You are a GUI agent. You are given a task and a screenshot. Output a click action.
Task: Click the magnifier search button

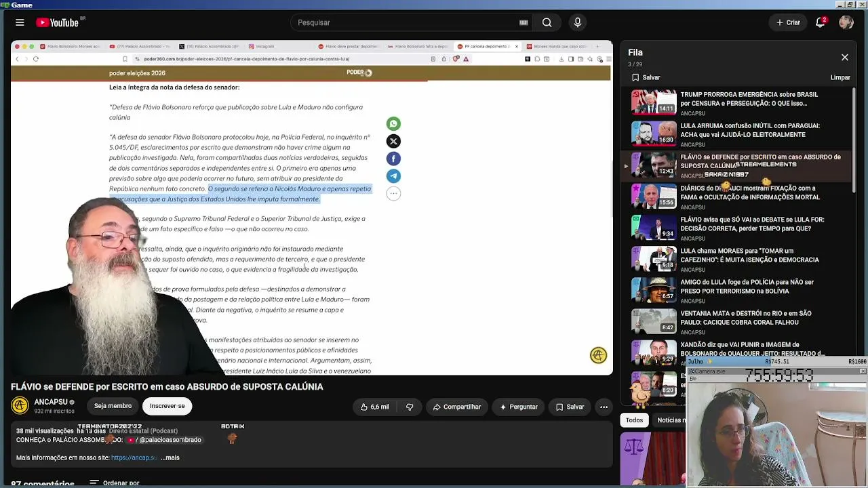point(547,22)
